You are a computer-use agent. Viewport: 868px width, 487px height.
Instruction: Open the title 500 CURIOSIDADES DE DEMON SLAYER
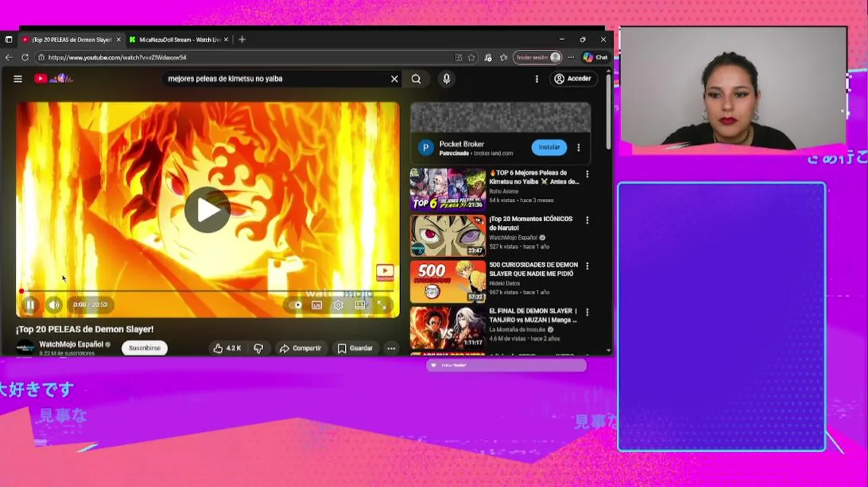point(533,269)
